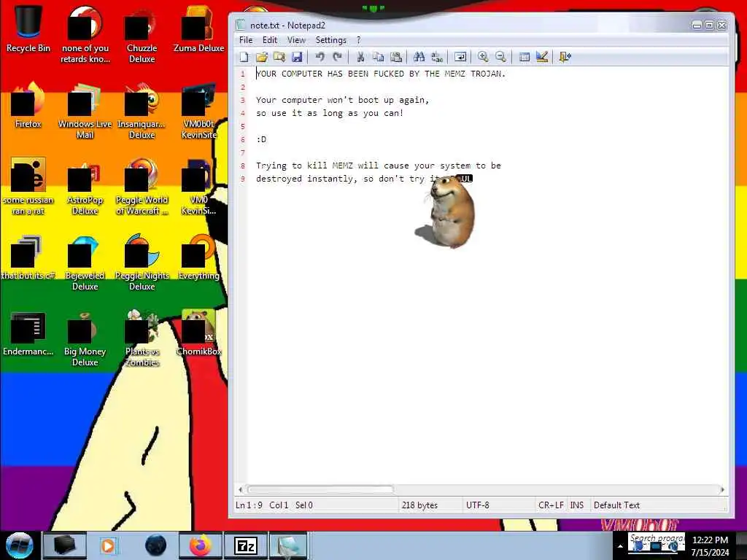Open the File menu
747x560 pixels.
pyautogui.click(x=246, y=40)
